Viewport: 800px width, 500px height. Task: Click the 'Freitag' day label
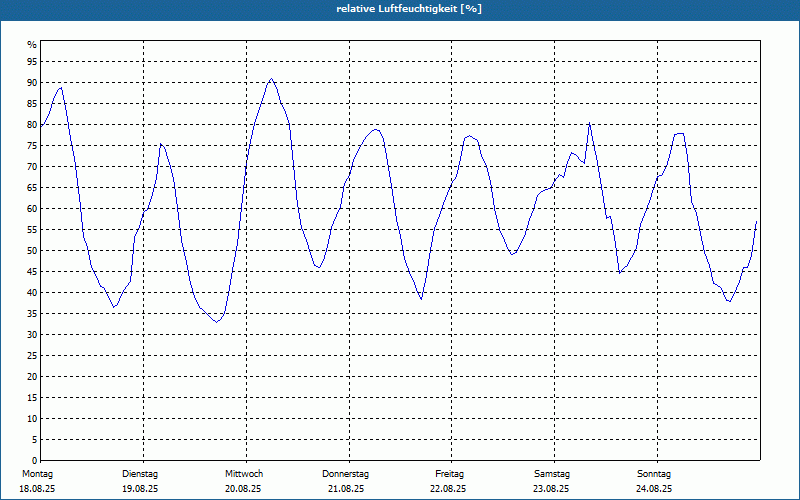click(449, 474)
